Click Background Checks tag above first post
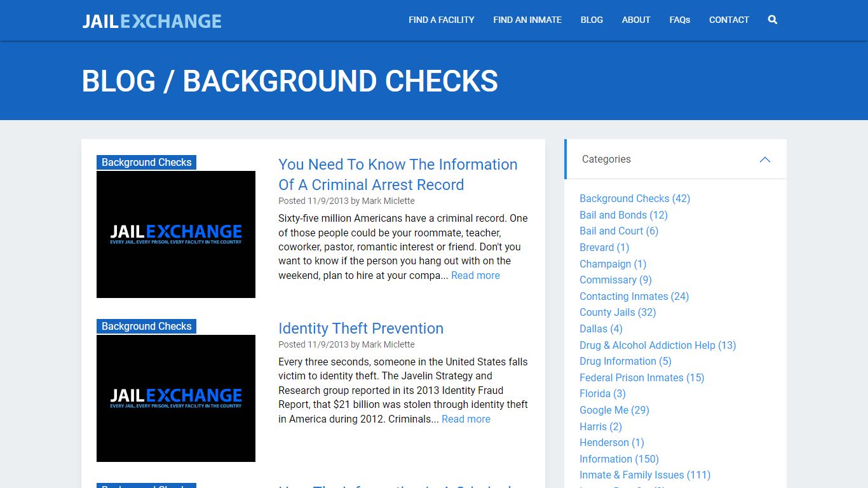The image size is (868, 488). pyautogui.click(x=146, y=163)
